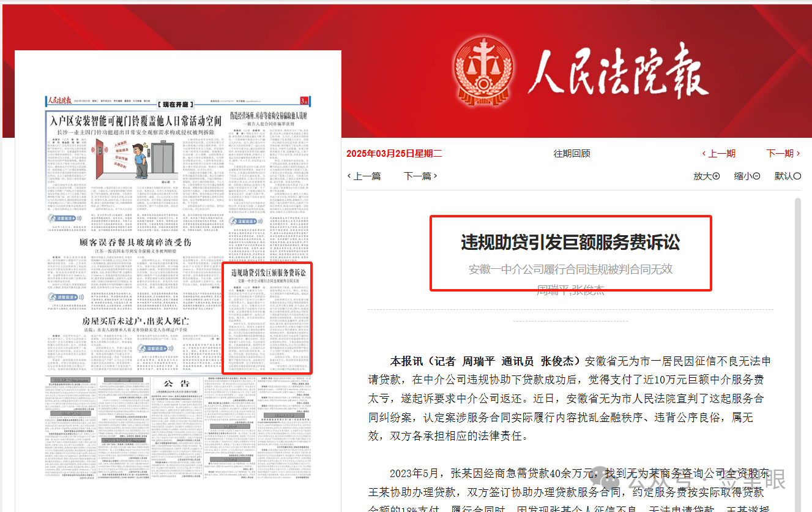Click the subtitle 安徽一中介公司履行合同违规被判合同无效

570,269
